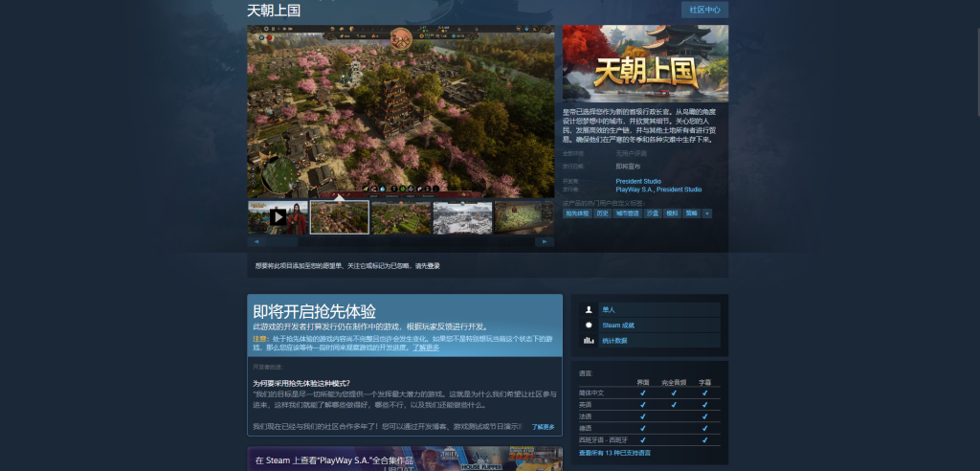Click the Steam achievements badge icon
The height and width of the screenshot is (471, 980).
[589, 325]
